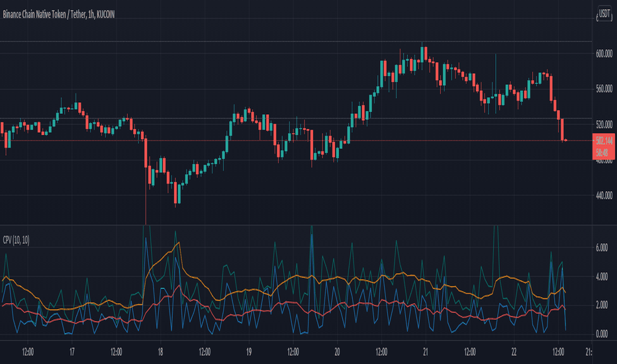Click the 440.000 price axis label

pyautogui.click(x=604, y=196)
